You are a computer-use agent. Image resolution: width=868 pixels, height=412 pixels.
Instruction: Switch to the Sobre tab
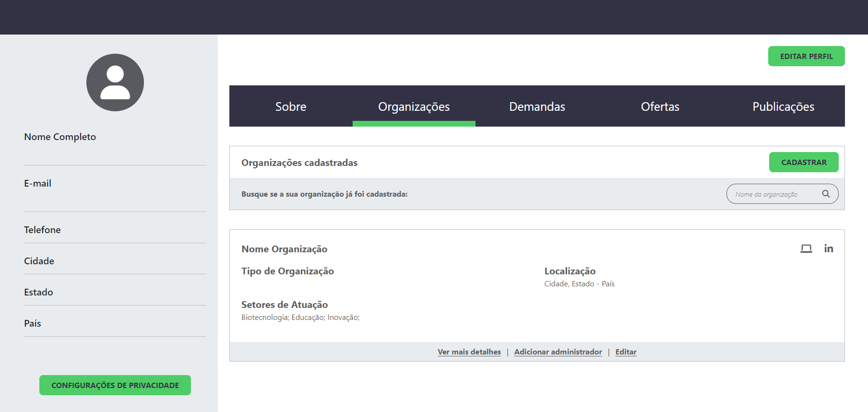(291, 106)
